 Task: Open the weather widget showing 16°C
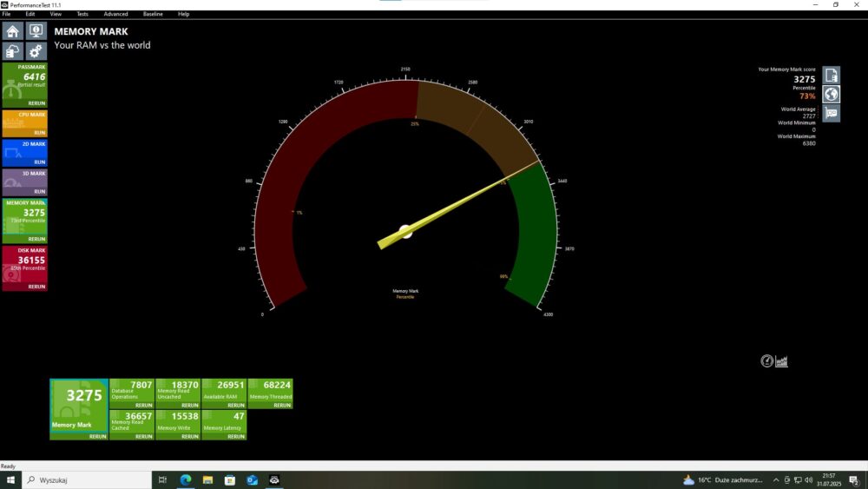[x=723, y=480]
